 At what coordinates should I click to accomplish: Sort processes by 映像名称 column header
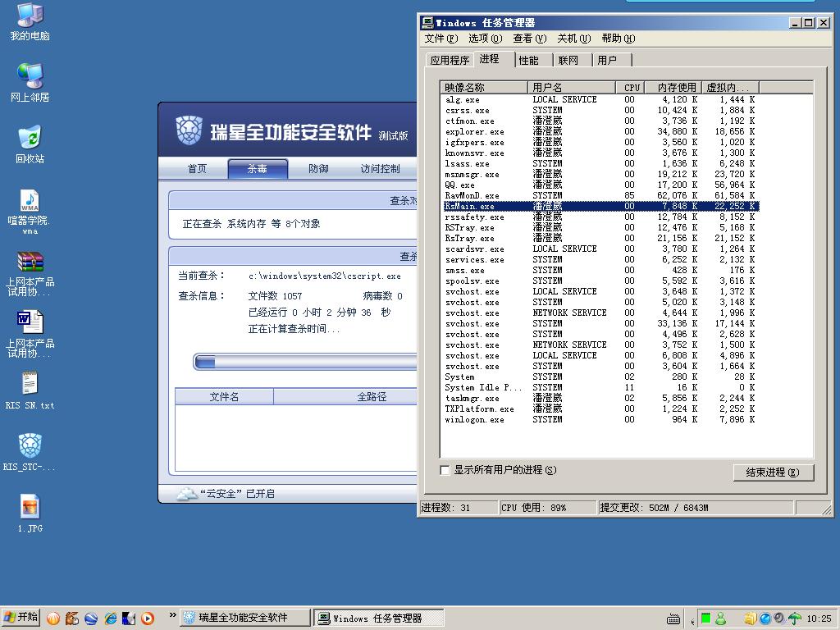[484, 87]
